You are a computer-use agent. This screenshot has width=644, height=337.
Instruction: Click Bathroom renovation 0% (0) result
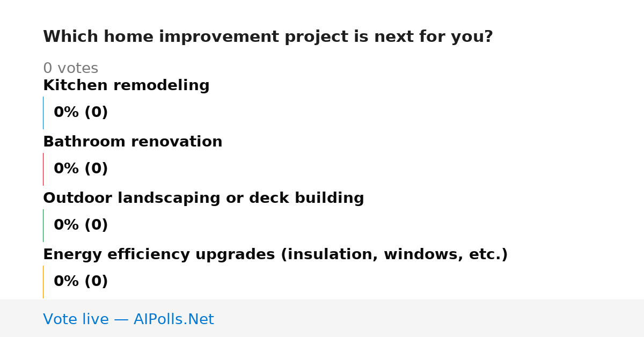click(x=80, y=169)
